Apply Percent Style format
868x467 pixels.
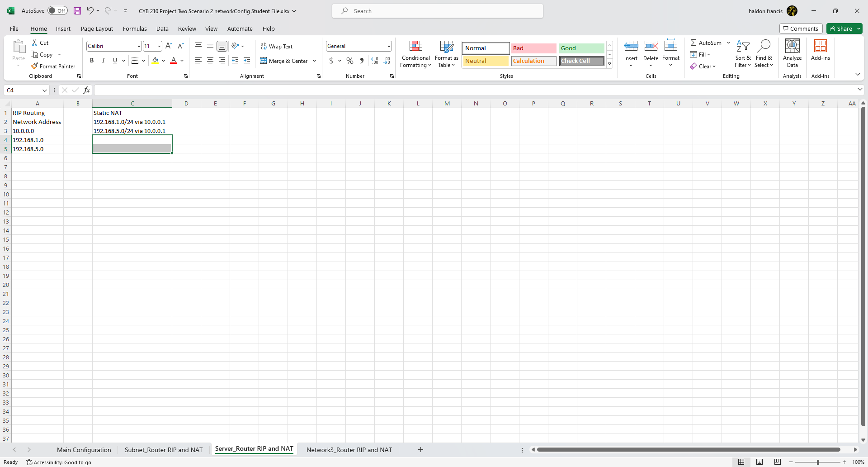[x=350, y=61]
